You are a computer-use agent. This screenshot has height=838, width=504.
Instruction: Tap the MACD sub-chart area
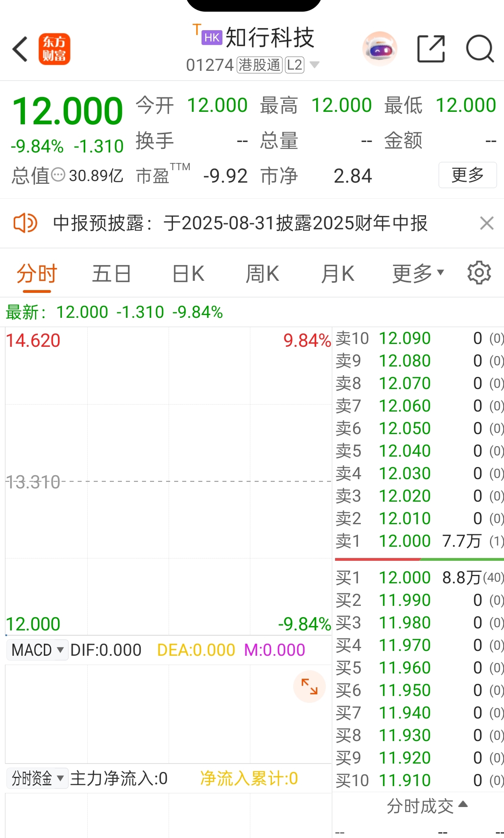tap(168, 714)
